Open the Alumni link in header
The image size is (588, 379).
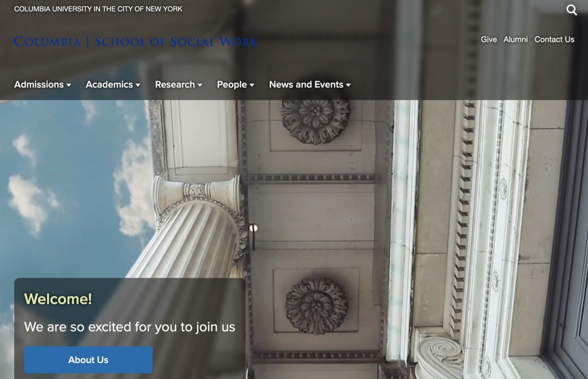coord(515,39)
